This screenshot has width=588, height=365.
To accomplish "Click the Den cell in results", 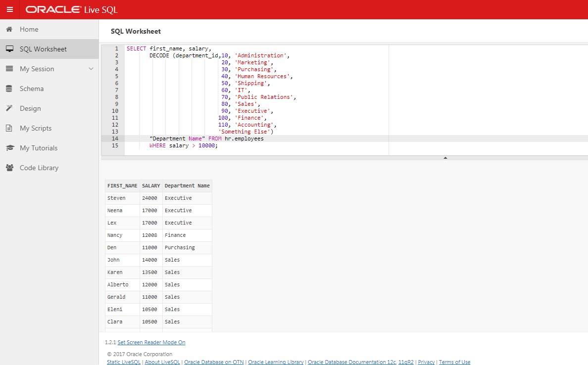I will (x=122, y=248).
